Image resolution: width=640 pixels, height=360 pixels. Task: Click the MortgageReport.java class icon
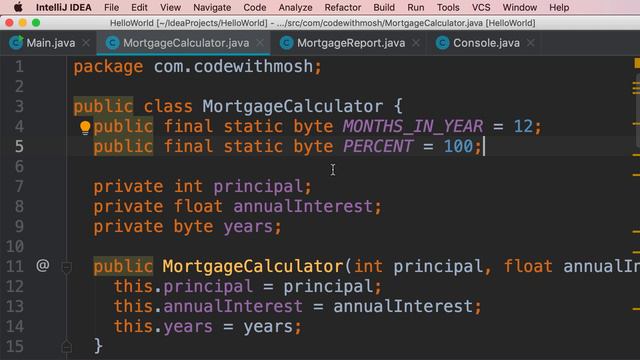[x=287, y=43]
